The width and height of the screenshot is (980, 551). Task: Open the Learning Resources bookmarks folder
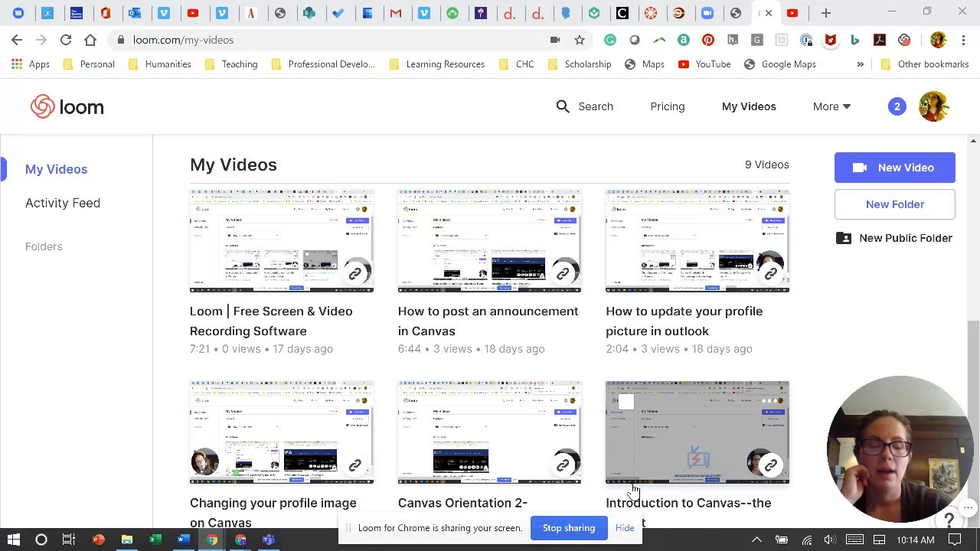(436, 64)
